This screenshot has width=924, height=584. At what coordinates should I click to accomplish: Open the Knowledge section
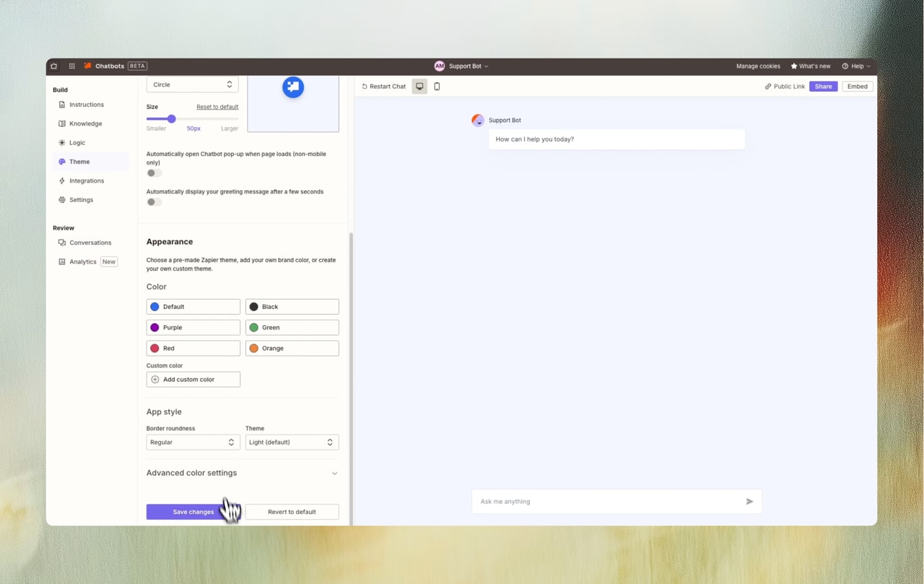point(85,123)
